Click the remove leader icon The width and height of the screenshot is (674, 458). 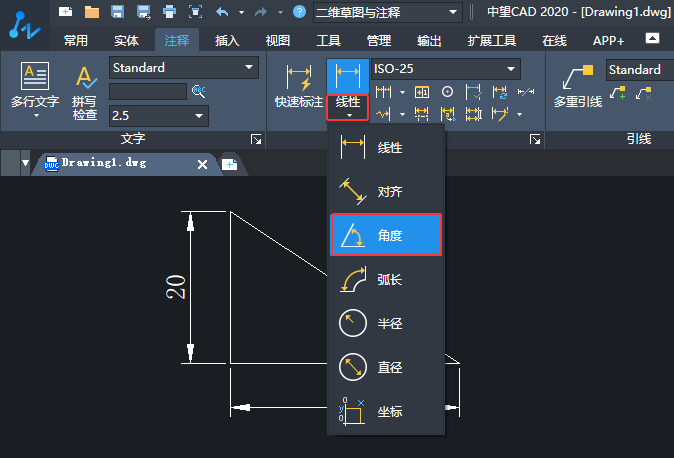pyautogui.click(x=643, y=93)
